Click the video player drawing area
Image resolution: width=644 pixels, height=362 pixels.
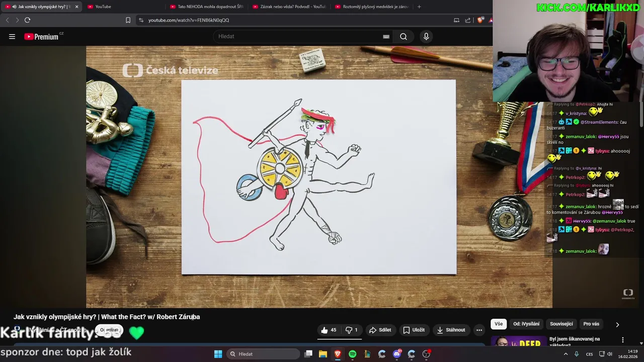[319, 177]
